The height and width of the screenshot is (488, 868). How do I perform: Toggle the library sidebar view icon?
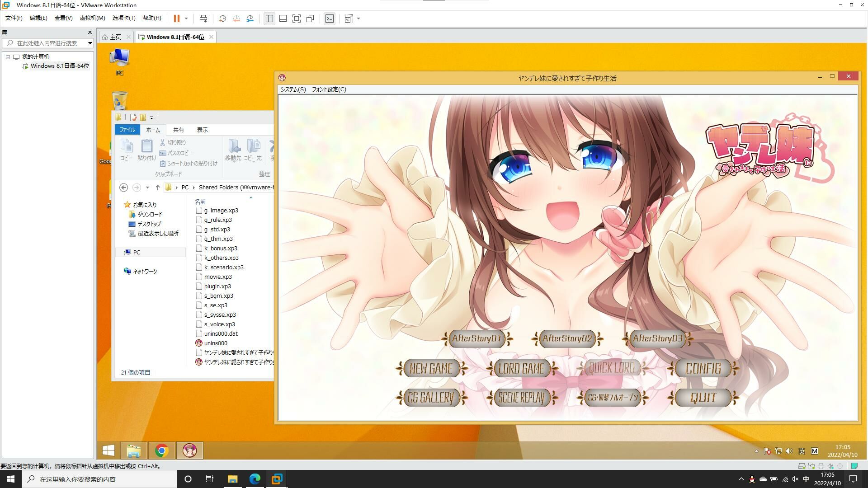point(269,19)
